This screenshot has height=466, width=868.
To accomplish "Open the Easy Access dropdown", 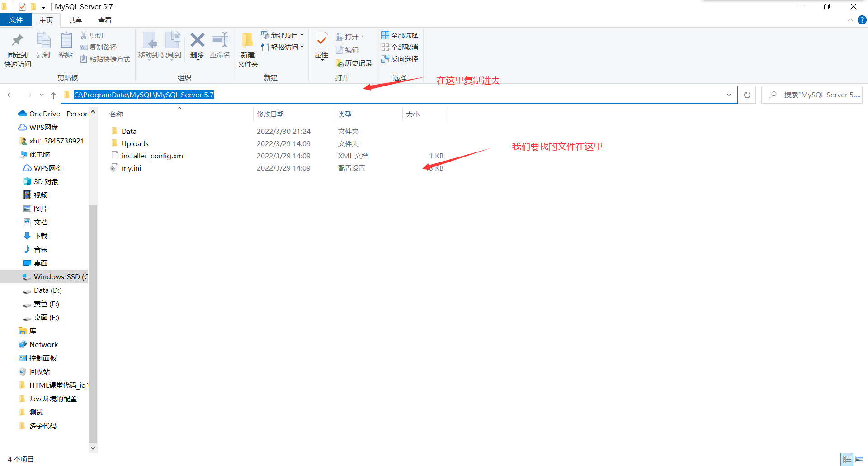I will point(283,47).
